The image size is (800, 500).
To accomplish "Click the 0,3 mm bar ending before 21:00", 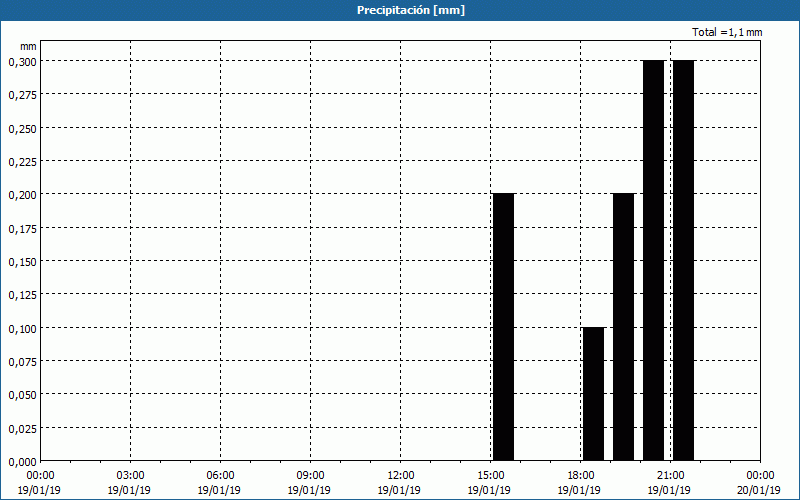I will (x=654, y=260).
